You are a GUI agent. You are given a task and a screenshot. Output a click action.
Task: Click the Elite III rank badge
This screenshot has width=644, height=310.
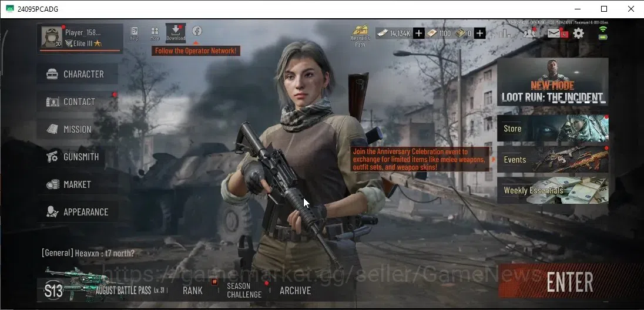83,43
